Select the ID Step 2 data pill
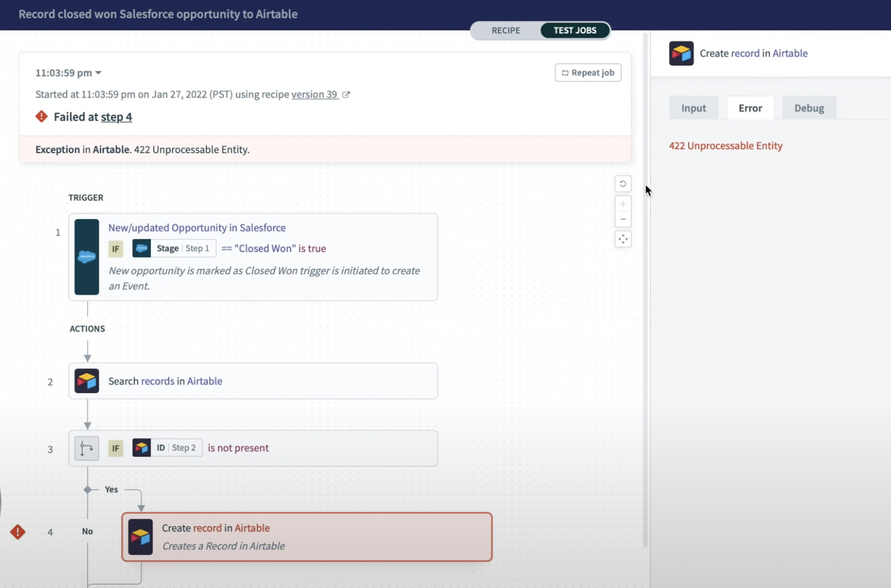This screenshot has height=588, width=891. 167,448
